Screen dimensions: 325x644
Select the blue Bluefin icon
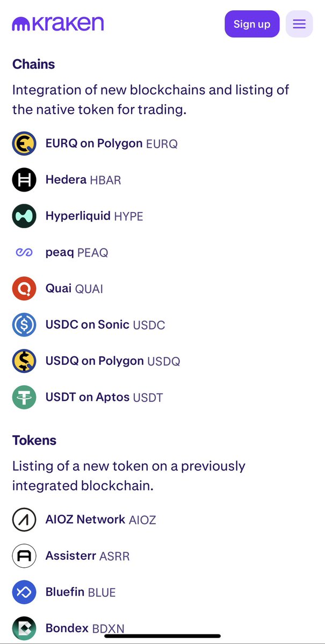(x=24, y=592)
